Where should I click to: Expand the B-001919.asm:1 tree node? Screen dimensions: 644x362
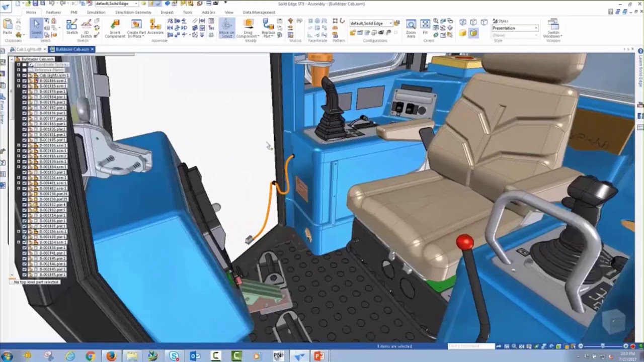(x=19, y=86)
